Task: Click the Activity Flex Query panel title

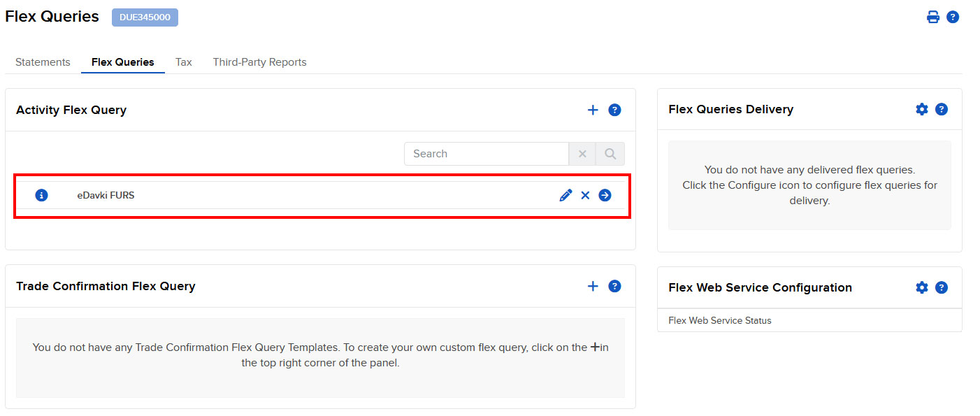Action: (x=71, y=110)
